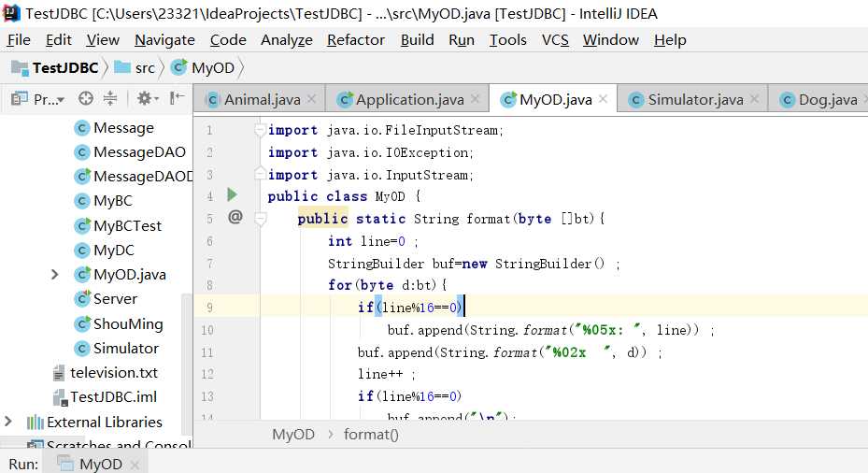Select Server class in project tree
This screenshot has height=473, width=868.
pyautogui.click(x=106, y=298)
